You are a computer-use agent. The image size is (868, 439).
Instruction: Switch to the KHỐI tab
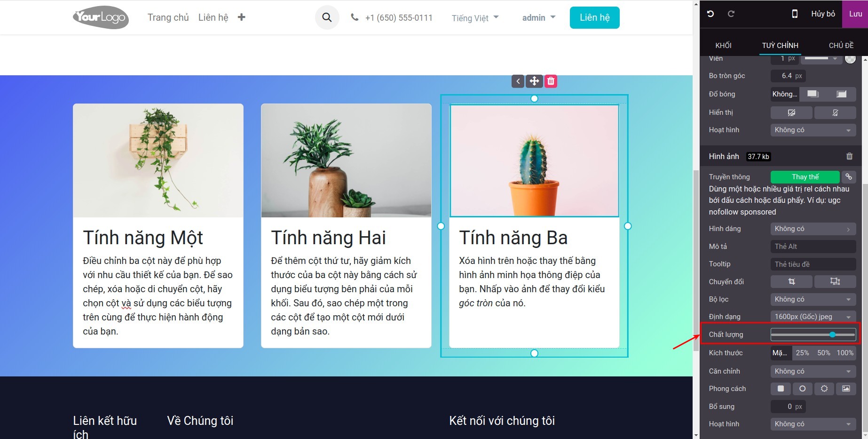coord(723,45)
